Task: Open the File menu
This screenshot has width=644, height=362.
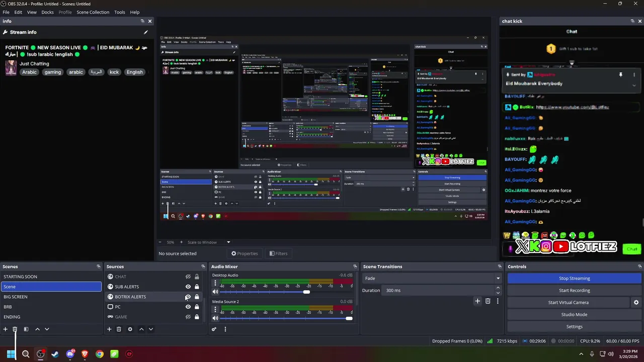Action: pyautogui.click(x=6, y=12)
